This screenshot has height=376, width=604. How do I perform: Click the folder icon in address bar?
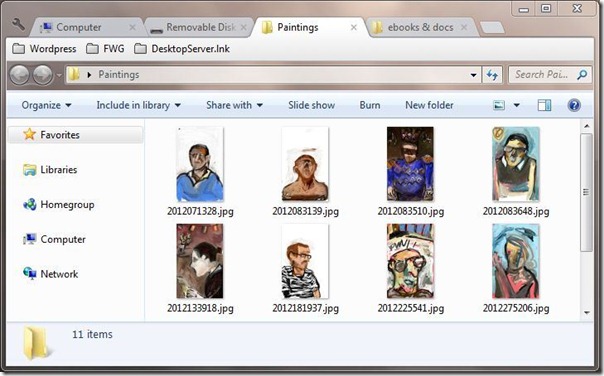point(74,75)
